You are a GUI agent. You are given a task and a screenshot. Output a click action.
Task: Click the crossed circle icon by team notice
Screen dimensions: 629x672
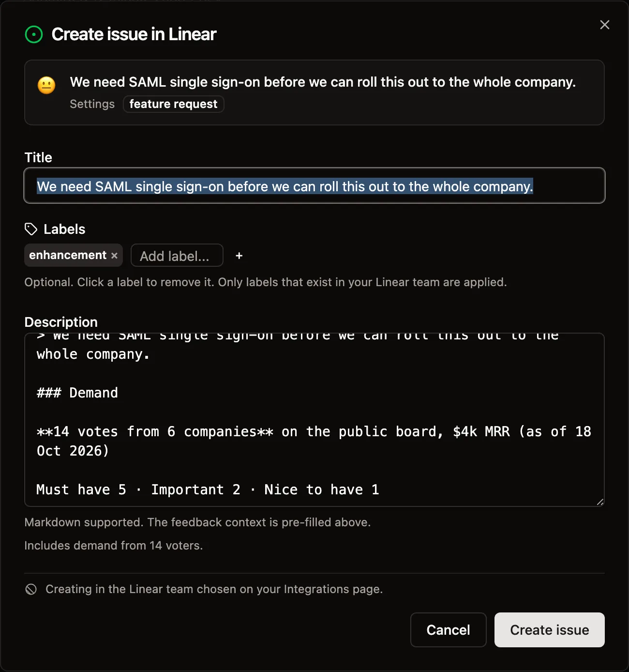click(x=31, y=589)
